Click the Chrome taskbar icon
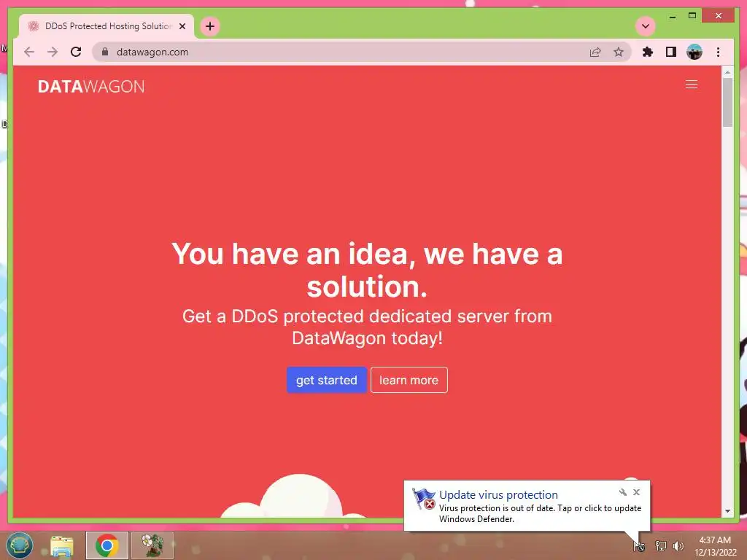Viewport: 747px width, 560px height. click(x=107, y=545)
